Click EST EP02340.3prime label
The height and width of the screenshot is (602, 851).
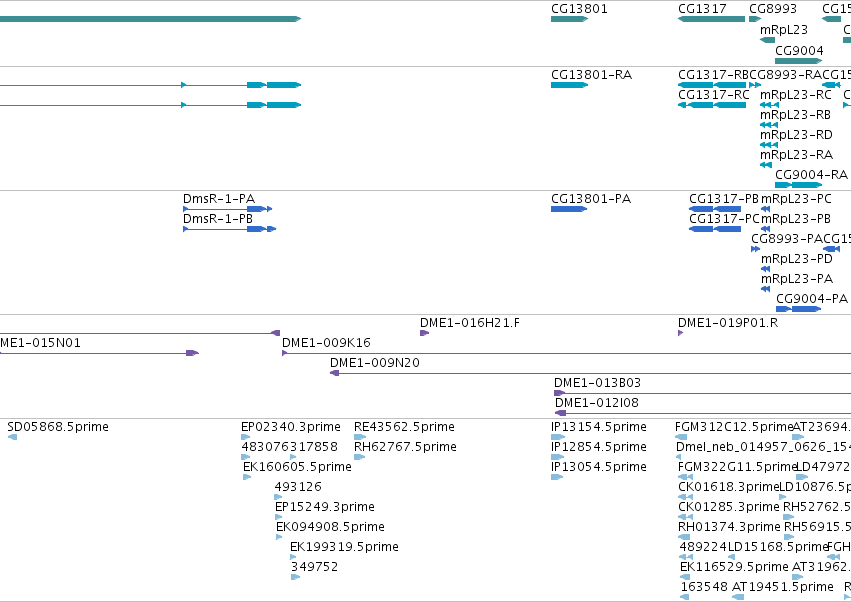291,427
